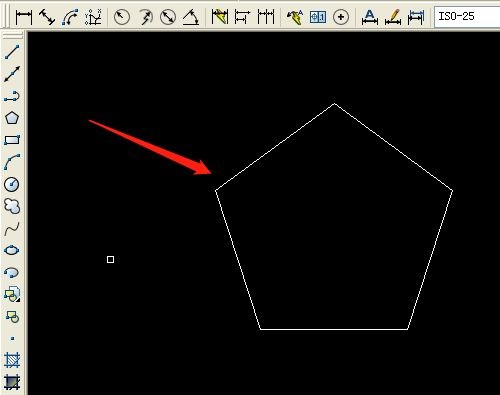Screen dimensions: 500x395
Task: Run the Dimension Update tool
Action: point(416,17)
